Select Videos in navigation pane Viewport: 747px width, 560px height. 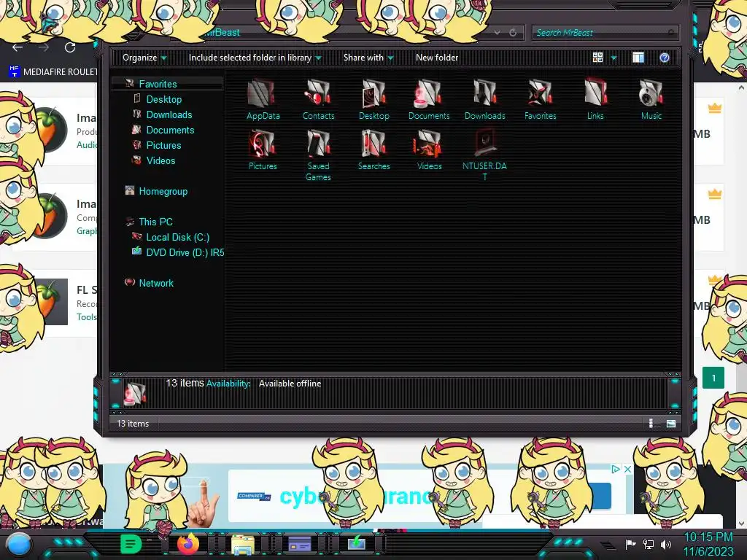(160, 160)
